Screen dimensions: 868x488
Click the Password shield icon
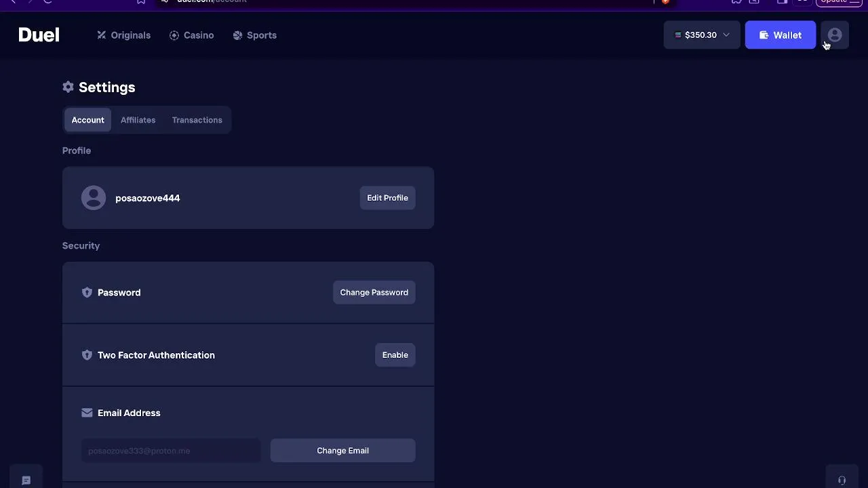[x=87, y=292]
